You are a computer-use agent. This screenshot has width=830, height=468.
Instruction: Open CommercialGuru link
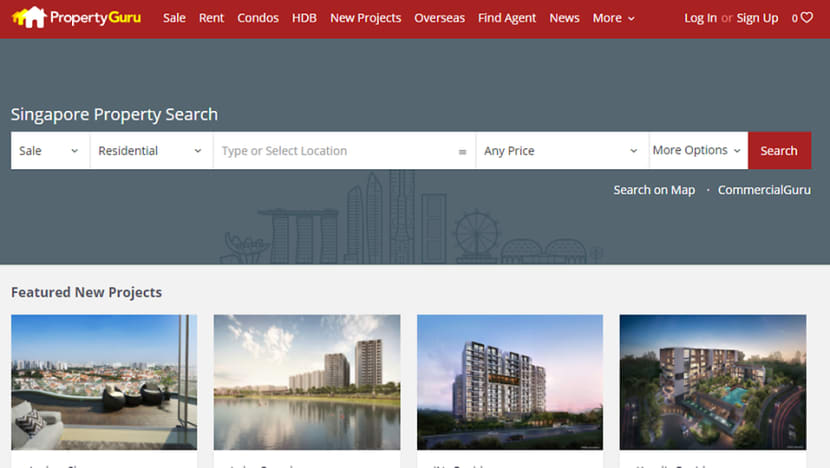coord(764,190)
